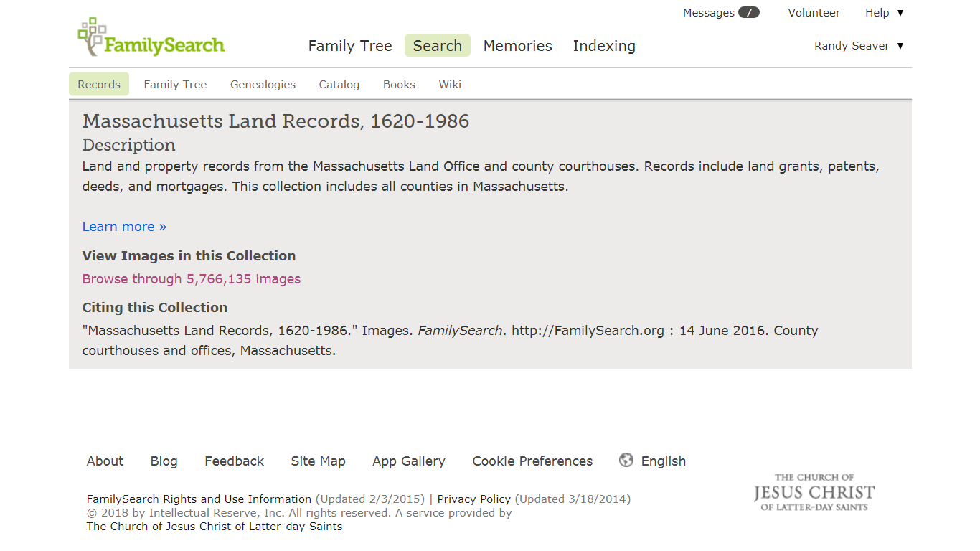Select the Indexing tab
The height and width of the screenshot is (551, 980).
tap(604, 45)
